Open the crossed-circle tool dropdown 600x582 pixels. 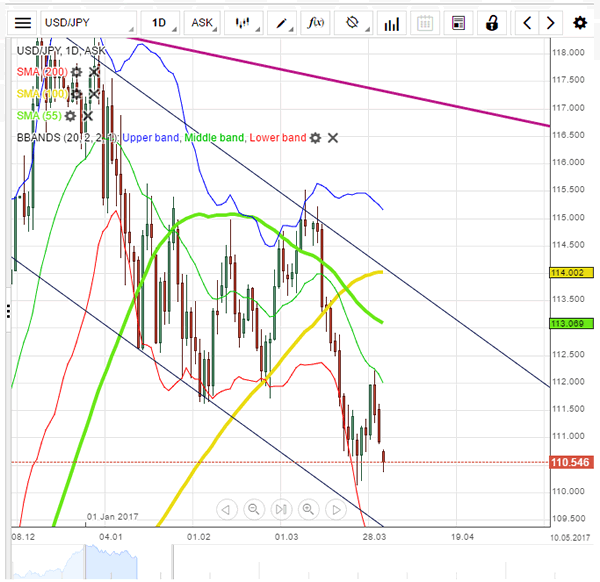tap(353, 23)
